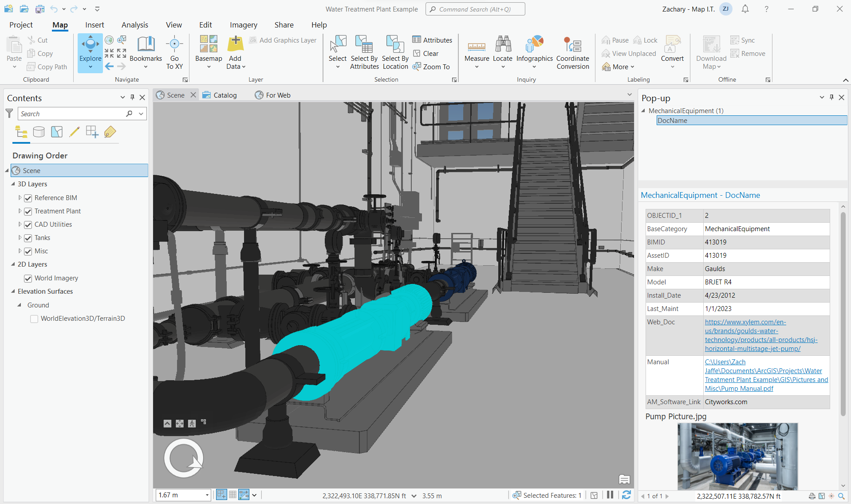The image size is (851, 504).
Task: Pause drawing in the status bar
Action: pos(610,495)
